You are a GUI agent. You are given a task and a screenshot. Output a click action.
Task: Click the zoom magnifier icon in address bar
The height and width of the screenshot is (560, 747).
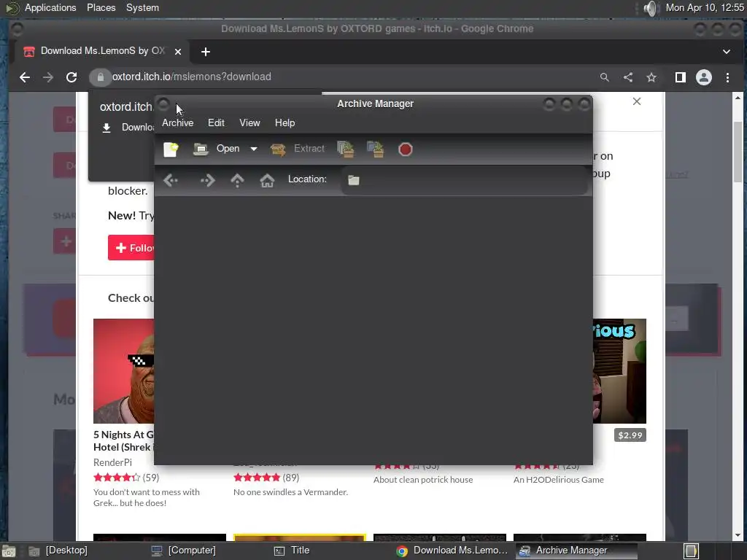pos(605,77)
